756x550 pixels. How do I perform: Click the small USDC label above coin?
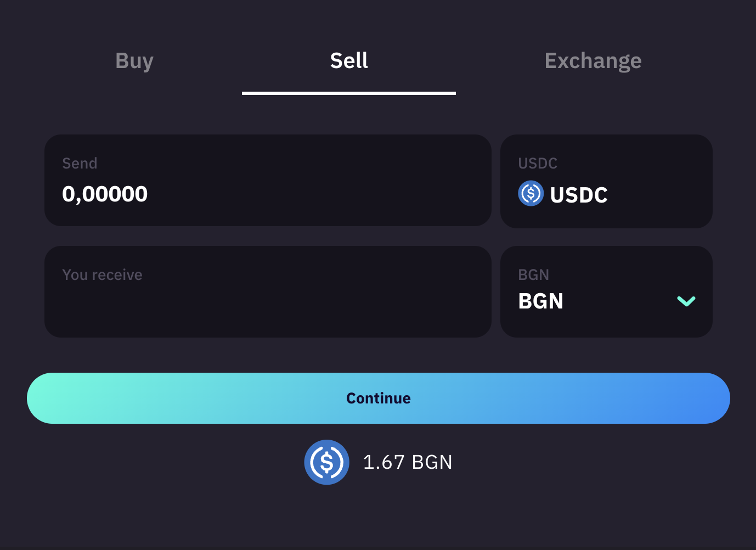coord(538,164)
